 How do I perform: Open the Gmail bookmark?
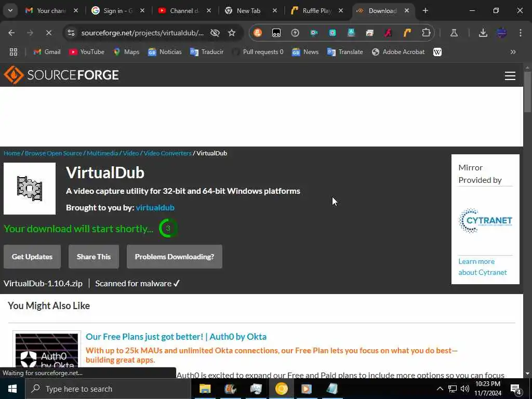[47, 52]
